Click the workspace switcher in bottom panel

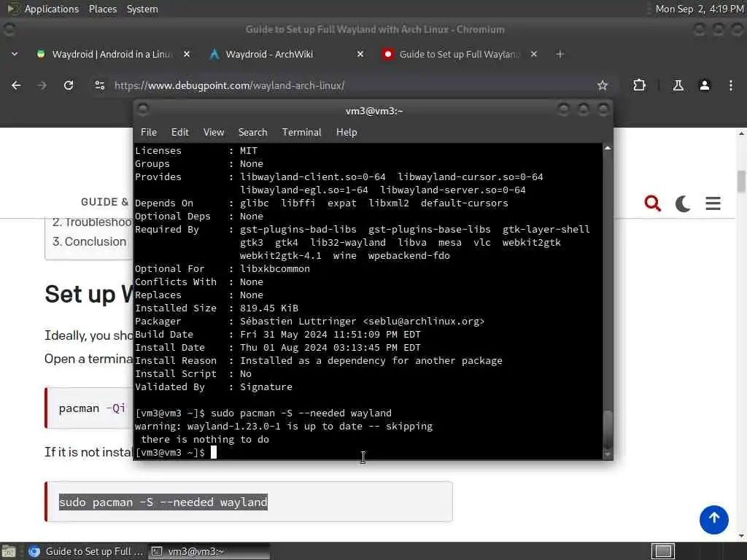click(662, 551)
